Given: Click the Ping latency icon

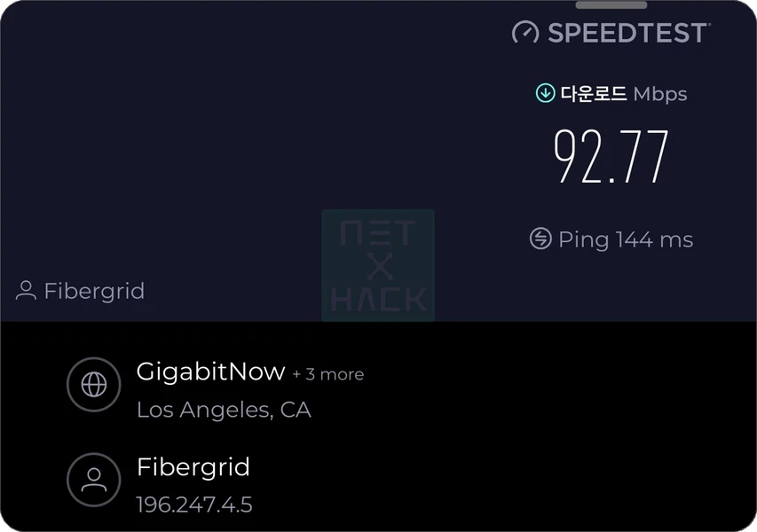Looking at the screenshot, I should click(540, 239).
